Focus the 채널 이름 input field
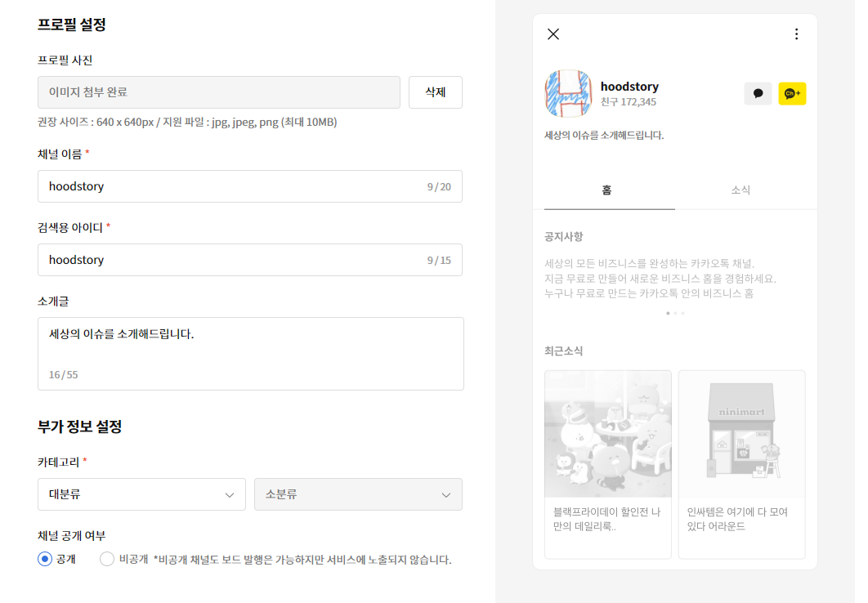 click(249, 186)
